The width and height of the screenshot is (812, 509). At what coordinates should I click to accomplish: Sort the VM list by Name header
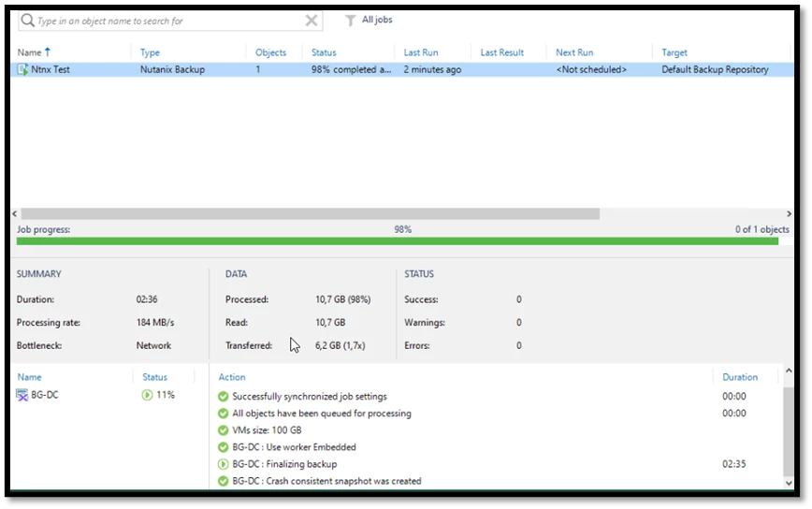coord(30,377)
